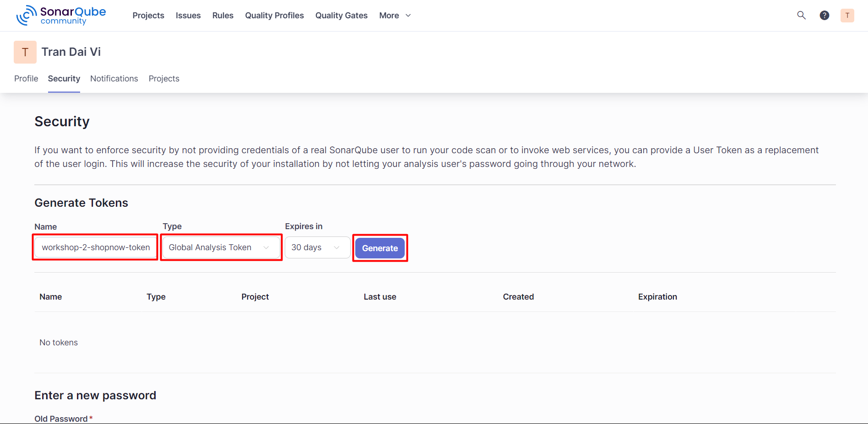868x424 pixels.
Task: Click the token Name input field
Action: click(95, 247)
